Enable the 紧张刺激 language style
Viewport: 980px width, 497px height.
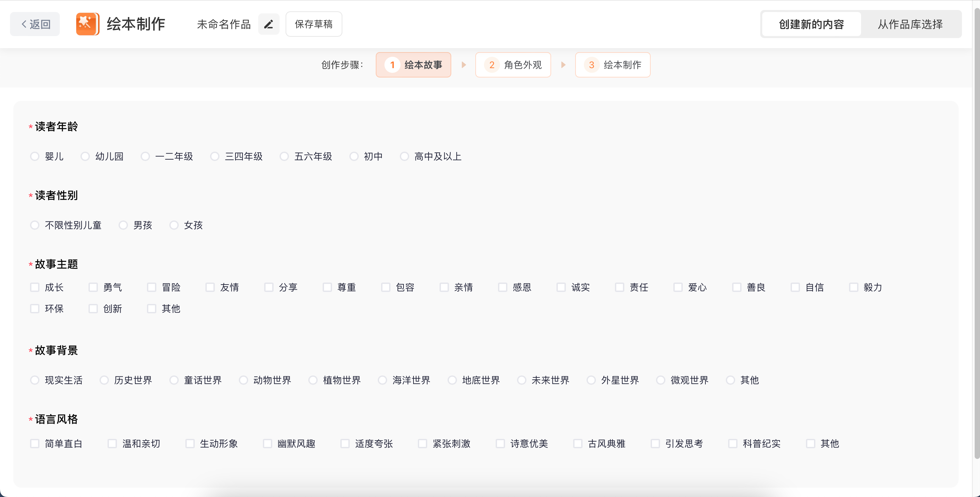coord(423,444)
